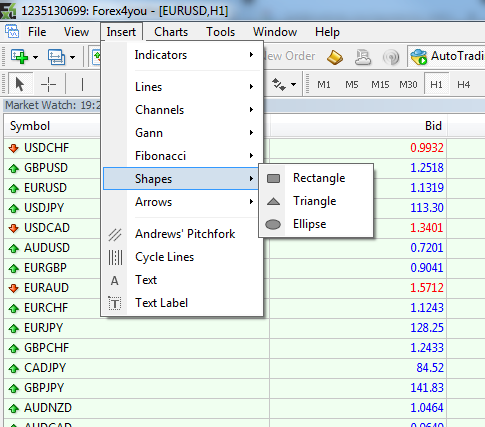Screen dimensions: 485x427
Task: Switch chart to H4 timeframe
Action: tap(464, 85)
